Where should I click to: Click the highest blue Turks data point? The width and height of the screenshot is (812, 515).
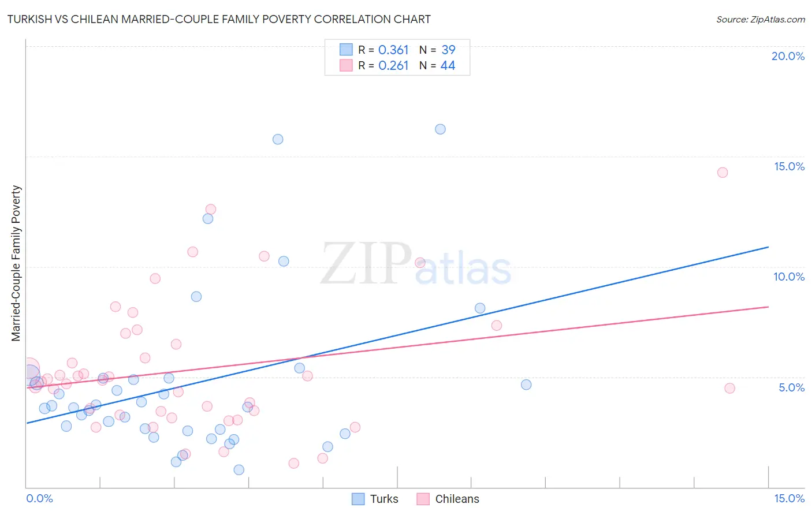click(440, 129)
